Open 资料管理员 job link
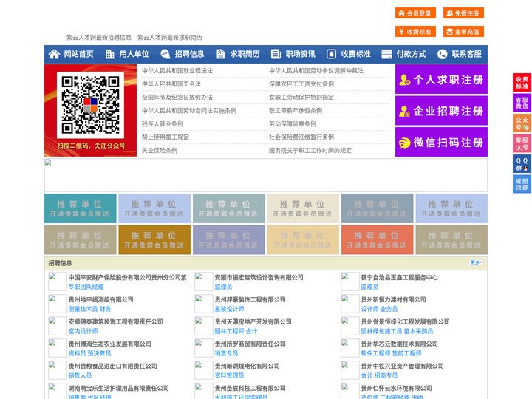Screen dimensions: 532x399 (229, 375)
